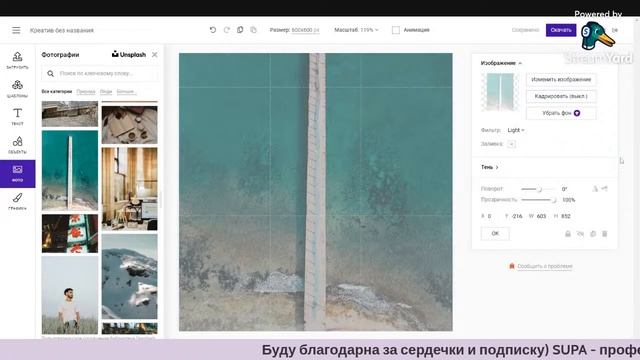The image size is (640, 360).
Task: Click the lock icon in image panel
Action: point(568,234)
